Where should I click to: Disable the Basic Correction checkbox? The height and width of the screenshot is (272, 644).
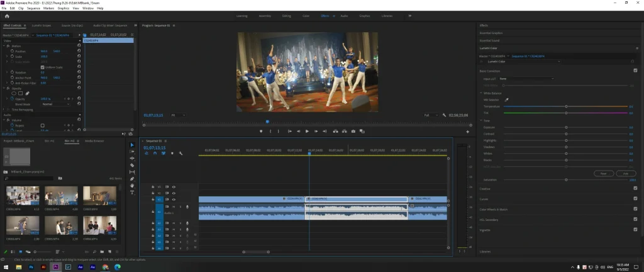coord(635,71)
